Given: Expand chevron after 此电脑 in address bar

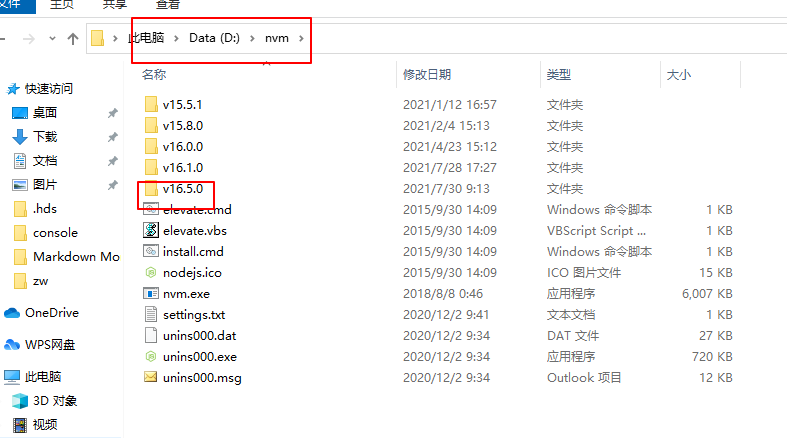Looking at the screenshot, I should coord(176,38).
